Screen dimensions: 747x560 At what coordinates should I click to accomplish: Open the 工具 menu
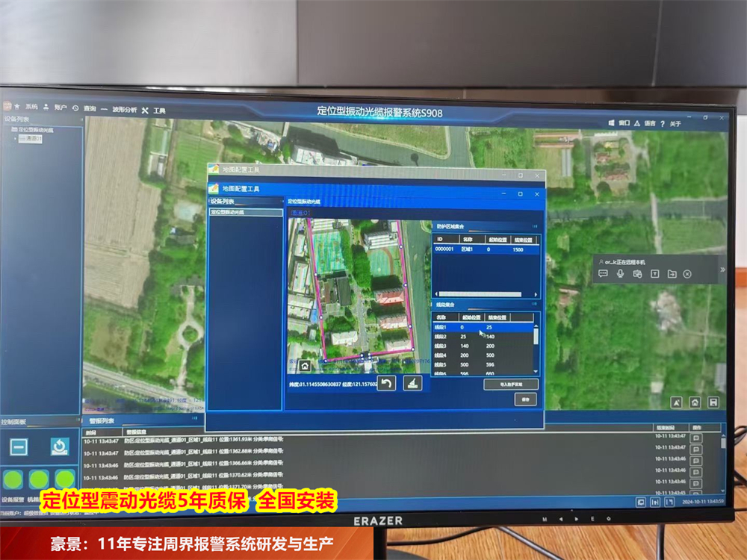(x=159, y=111)
